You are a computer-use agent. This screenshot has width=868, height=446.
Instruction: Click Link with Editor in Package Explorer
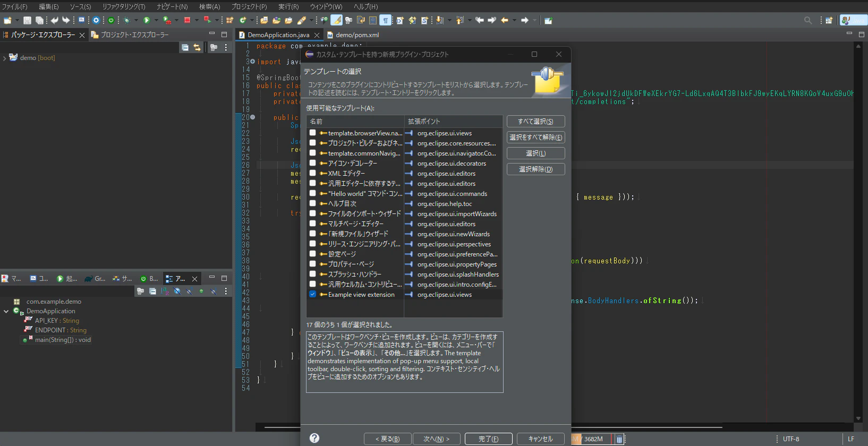pyautogui.click(x=197, y=47)
